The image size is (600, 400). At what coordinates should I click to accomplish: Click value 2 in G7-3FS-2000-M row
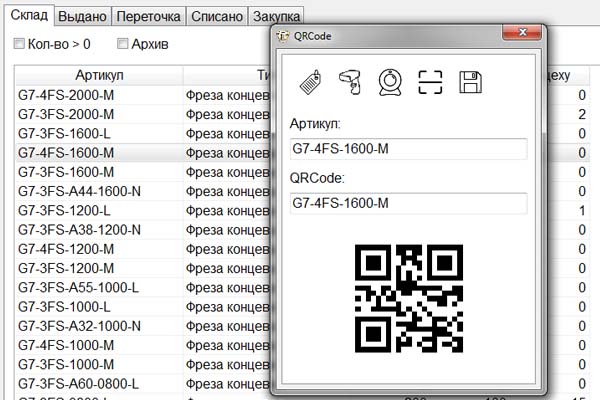click(x=582, y=114)
